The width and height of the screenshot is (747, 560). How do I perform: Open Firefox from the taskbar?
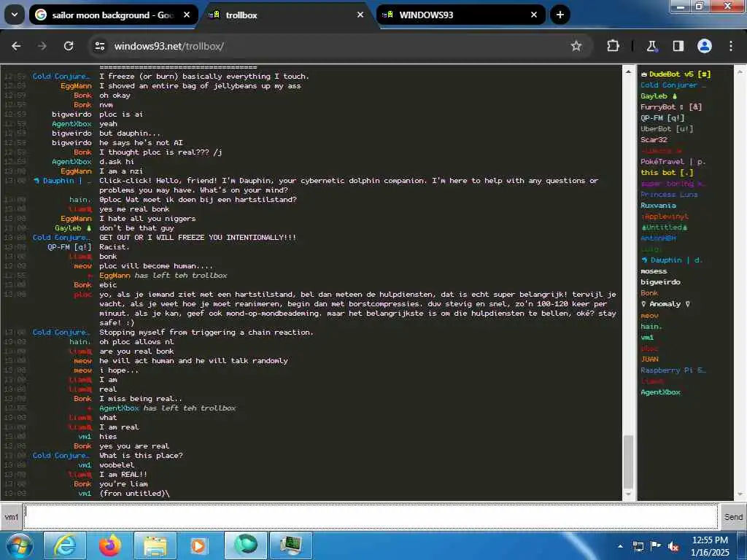tap(110, 545)
